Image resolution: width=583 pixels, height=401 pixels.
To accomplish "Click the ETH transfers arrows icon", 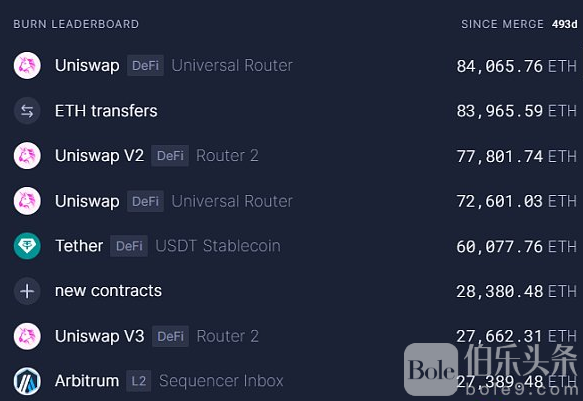I will click(x=27, y=111).
